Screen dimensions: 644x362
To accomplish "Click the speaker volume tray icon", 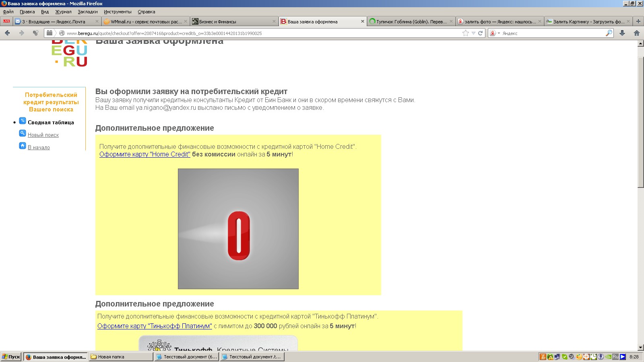I will coord(572,356).
